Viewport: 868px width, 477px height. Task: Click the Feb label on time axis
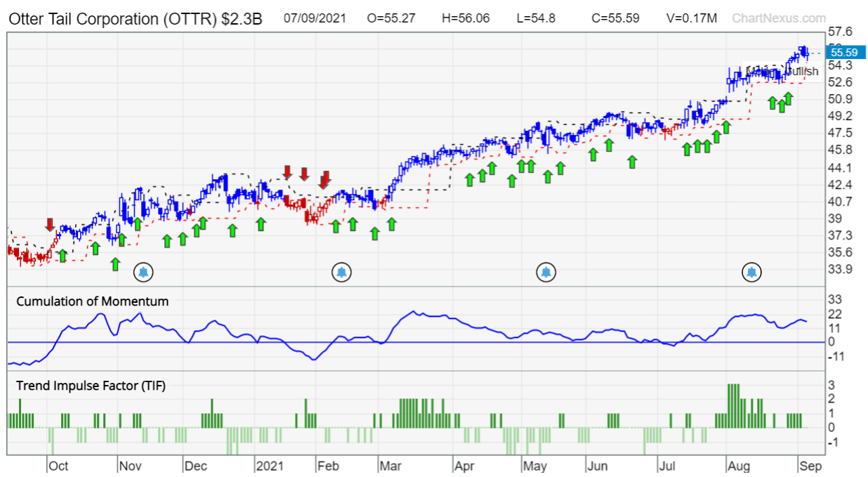[329, 465]
